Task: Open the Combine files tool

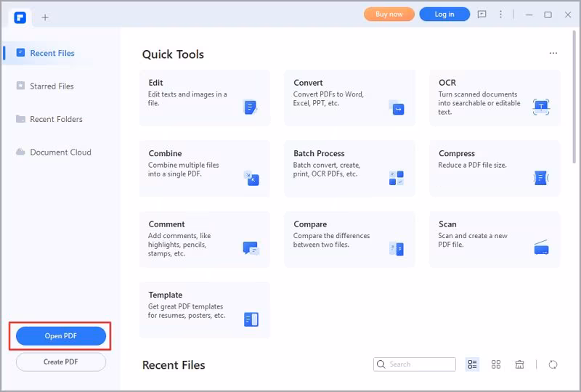Action: [x=204, y=168]
